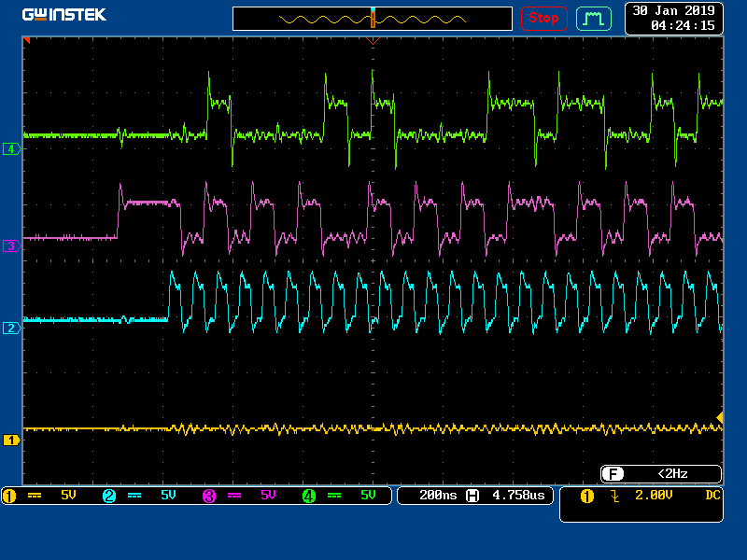Viewport: 747px width, 560px height.
Task: Click the frequency counter F icon
Action: tap(613, 474)
